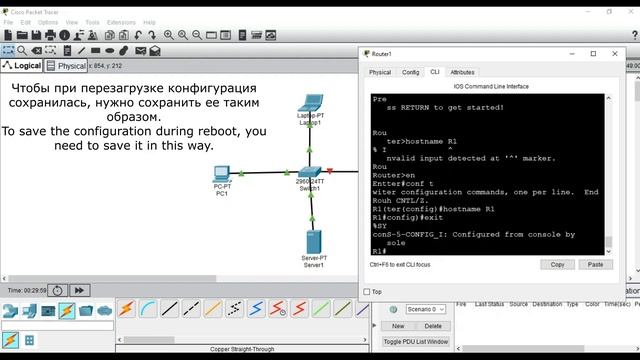This screenshot has width=640, height=360.
Task: Switch to the Config tab in Router1
Action: (410, 72)
